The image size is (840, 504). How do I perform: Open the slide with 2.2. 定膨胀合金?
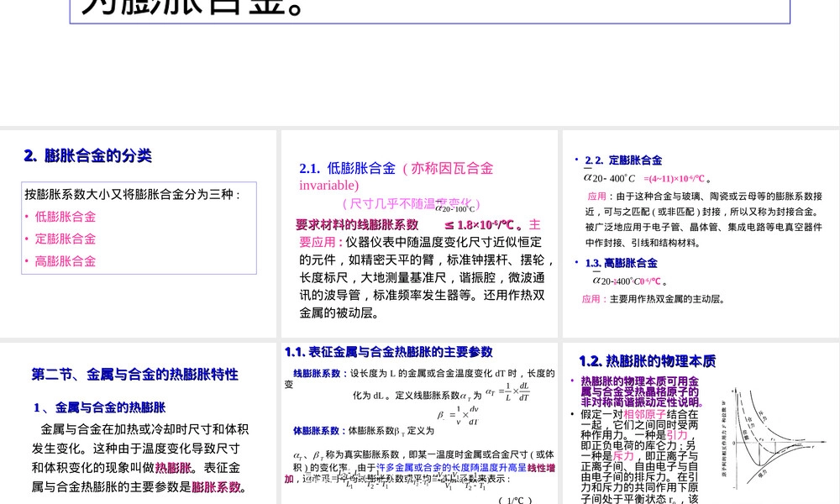point(701,234)
